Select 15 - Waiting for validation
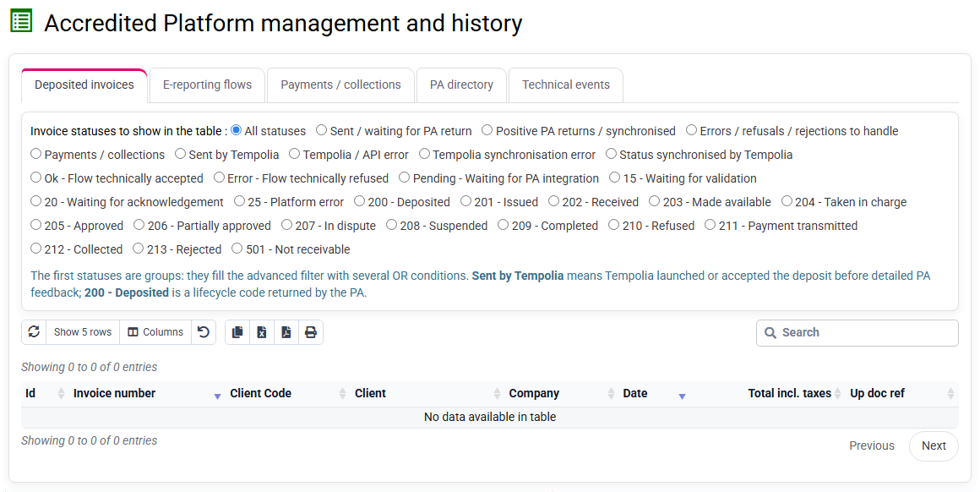The width and height of the screenshot is (980, 492). [x=614, y=178]
